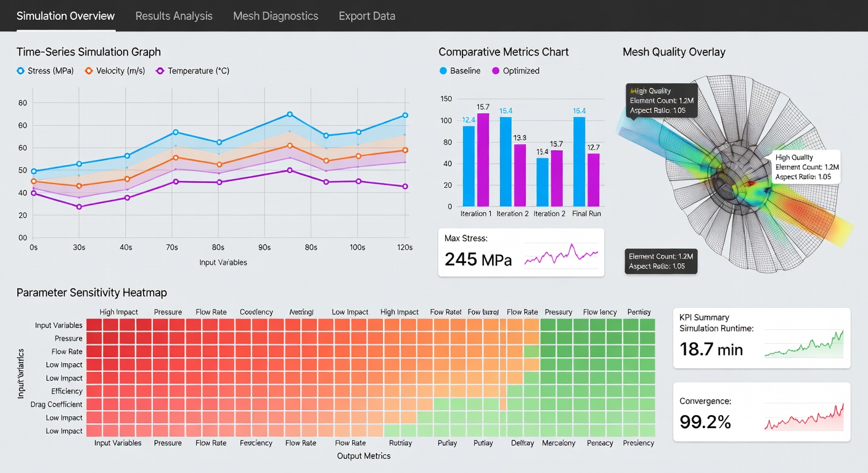Click the Iteration 1 axis label

pos(477,214)
